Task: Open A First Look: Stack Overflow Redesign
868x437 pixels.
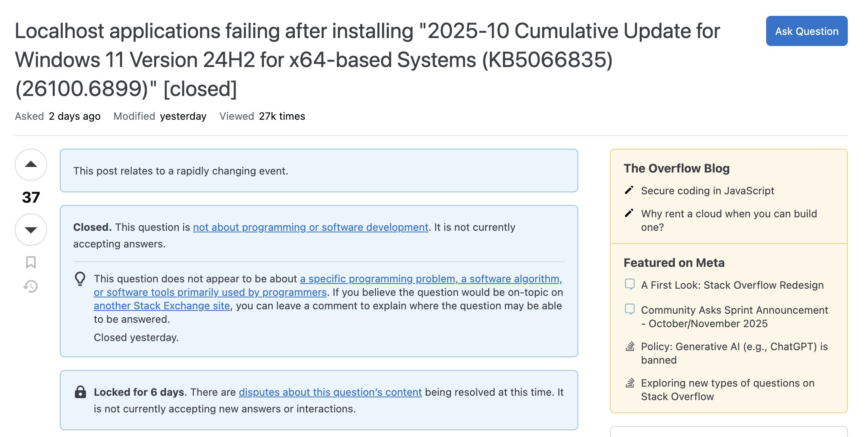Action: pos(732,285)
